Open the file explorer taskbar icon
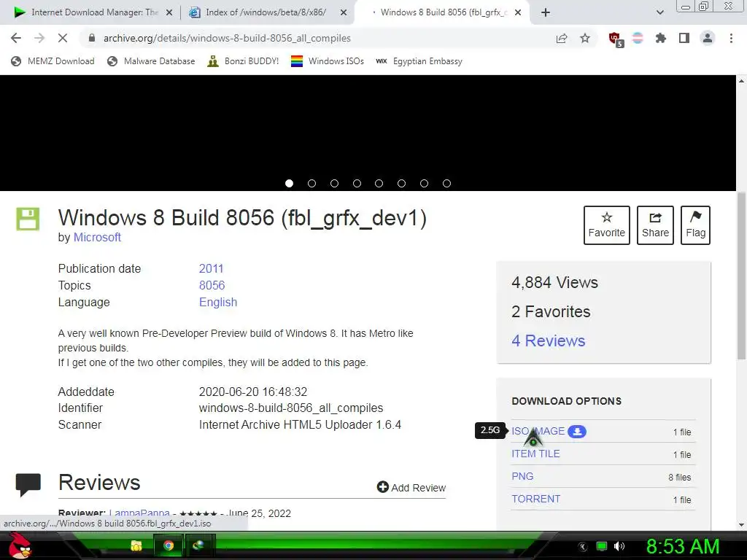This screenshot has height=560, width=747. (136, 545)
